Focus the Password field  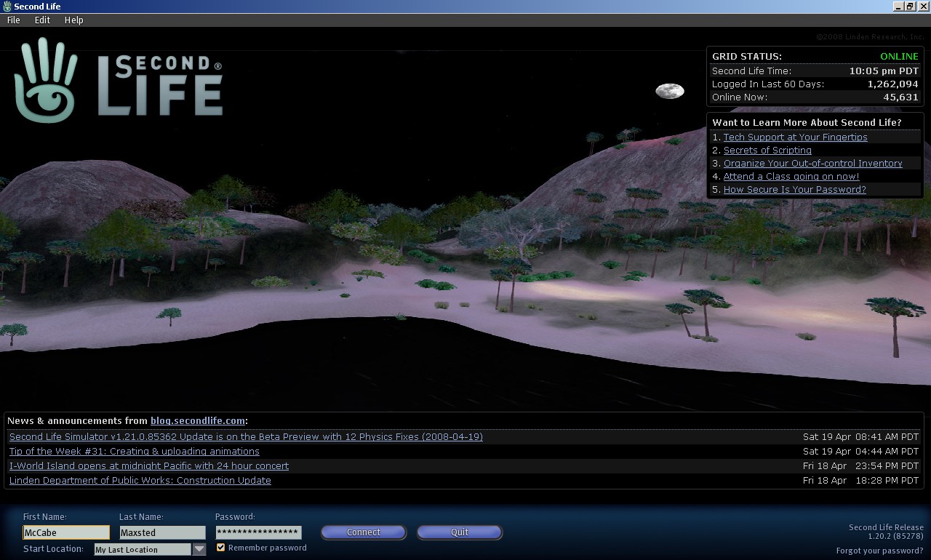point(258,532)
